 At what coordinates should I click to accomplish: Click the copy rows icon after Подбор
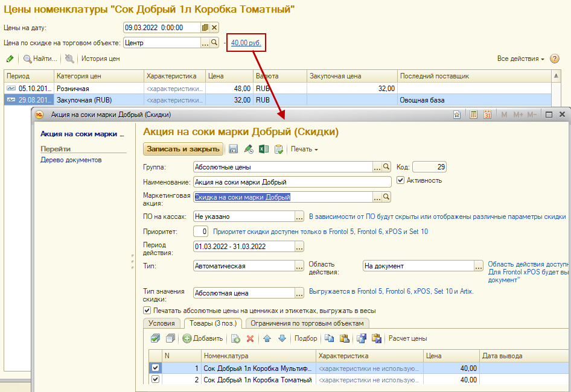click(329, 338)
